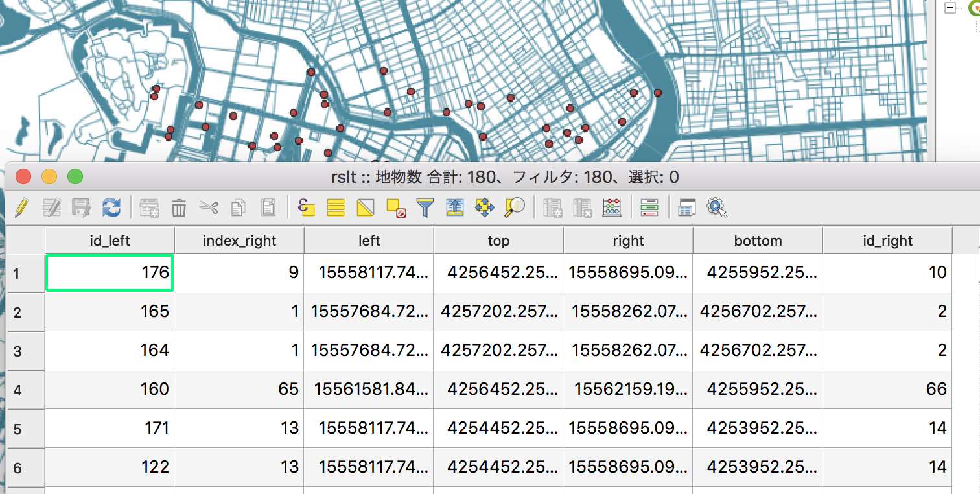The height and width of the screenshot is (494, 980).
Task: Sort by the id_left column header
Action: pos(109,240)
